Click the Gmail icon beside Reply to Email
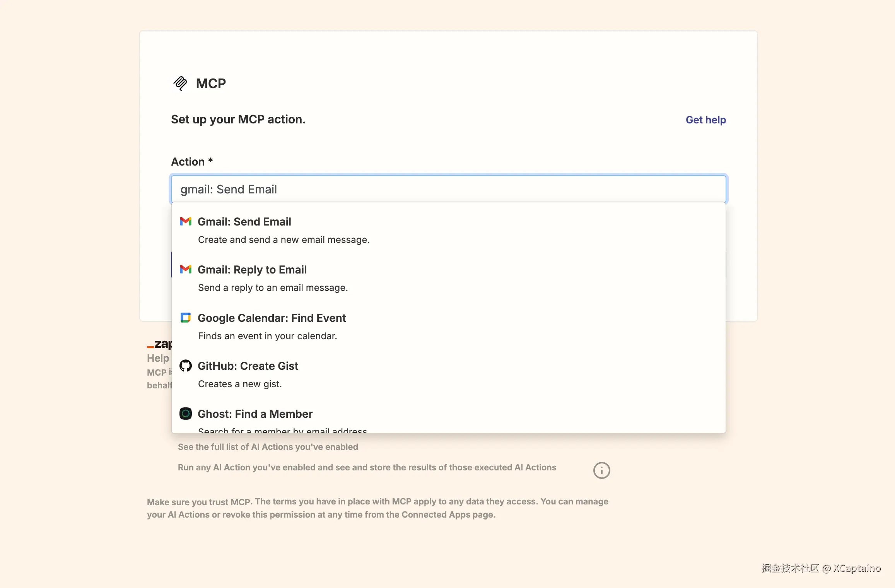895x588 pixels. (186, 269)
